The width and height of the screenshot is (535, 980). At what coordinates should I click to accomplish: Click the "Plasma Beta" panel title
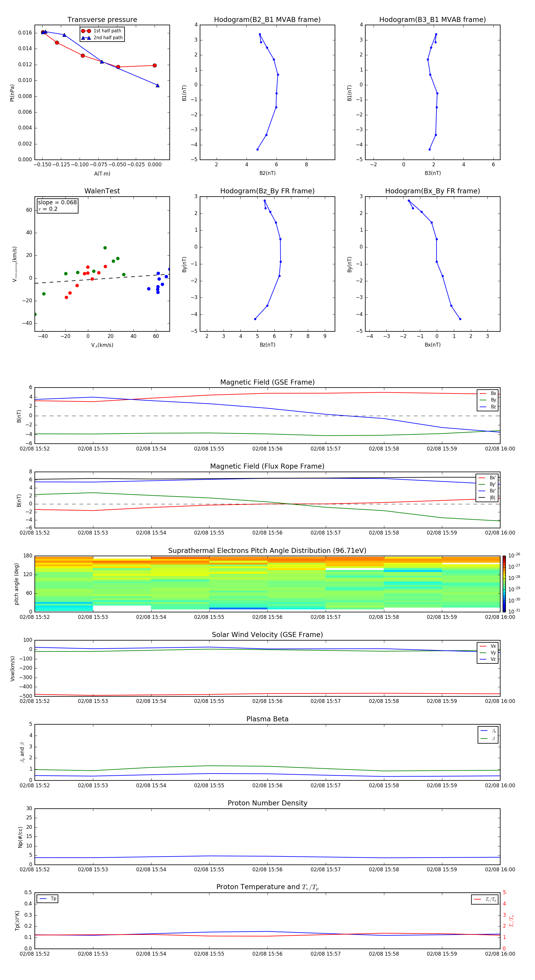[267, 719]
